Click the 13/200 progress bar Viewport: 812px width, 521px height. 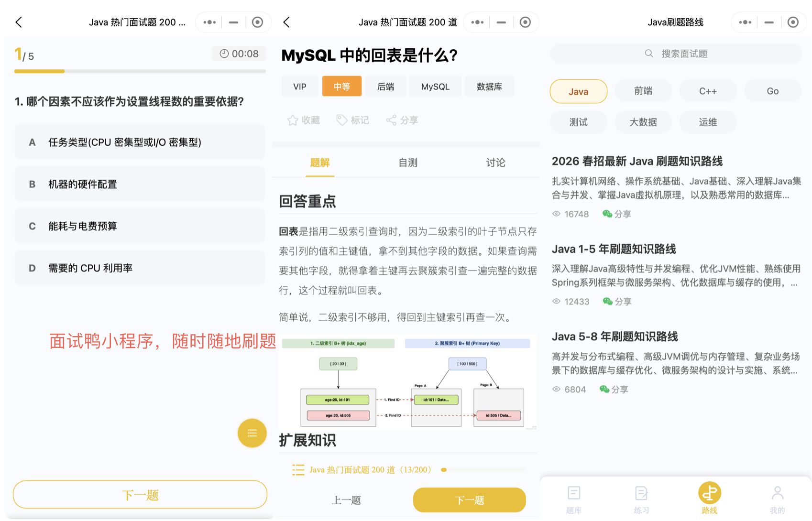point(483,470)
